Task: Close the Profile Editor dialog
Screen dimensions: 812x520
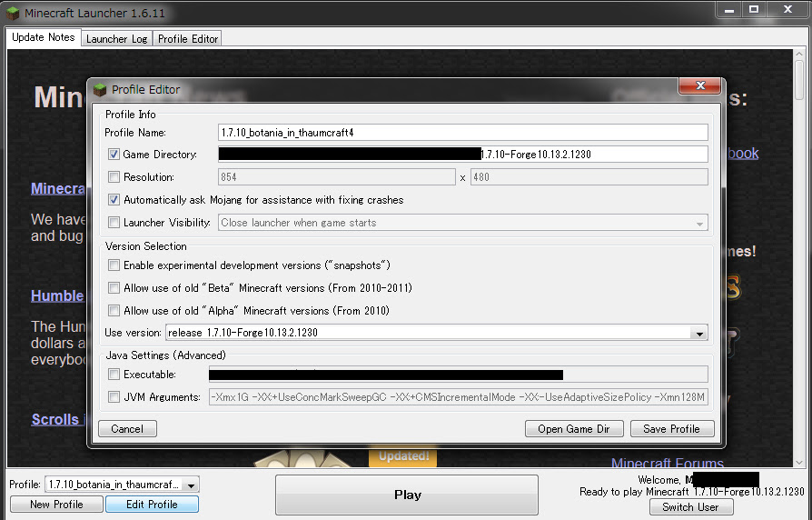Action: point(700,85)
